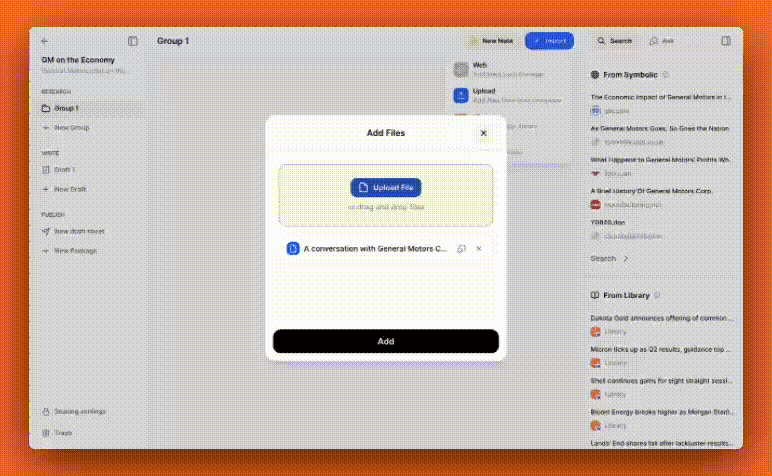
Task: Open 'What Happens to General Motors' Profits' result
Action: [661, 160]
